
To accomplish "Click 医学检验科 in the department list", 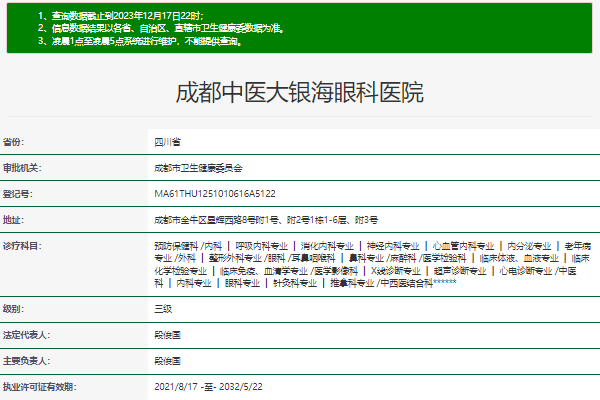I will (x=444, y=258).
